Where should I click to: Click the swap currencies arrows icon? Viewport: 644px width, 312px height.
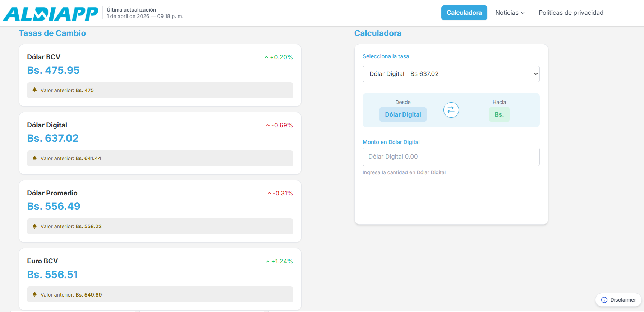pyautogui.click(x=451, y=110)
